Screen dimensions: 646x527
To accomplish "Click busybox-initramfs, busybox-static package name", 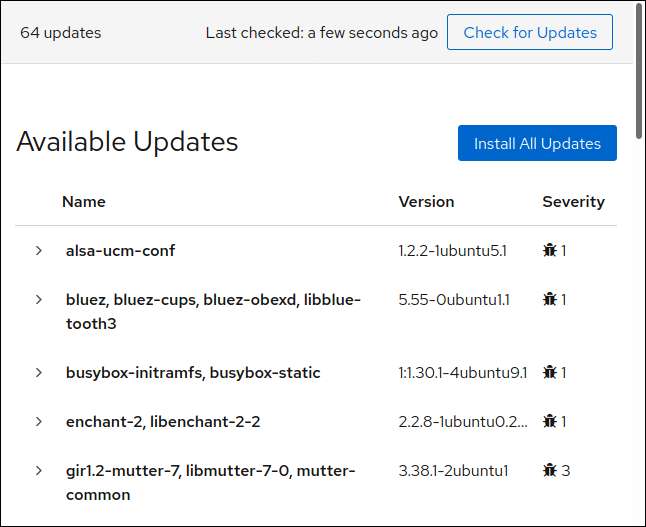I will click(193, 373).
